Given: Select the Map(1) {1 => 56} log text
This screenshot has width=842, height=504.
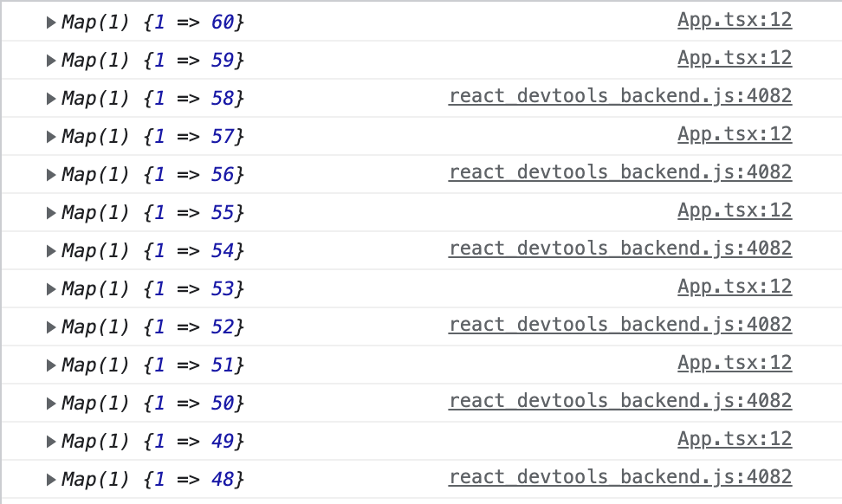Looking at the screenshot, I should 153,174.
